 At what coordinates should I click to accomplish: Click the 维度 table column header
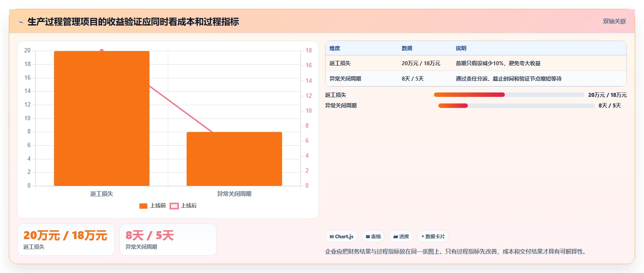tap(335, 48)
